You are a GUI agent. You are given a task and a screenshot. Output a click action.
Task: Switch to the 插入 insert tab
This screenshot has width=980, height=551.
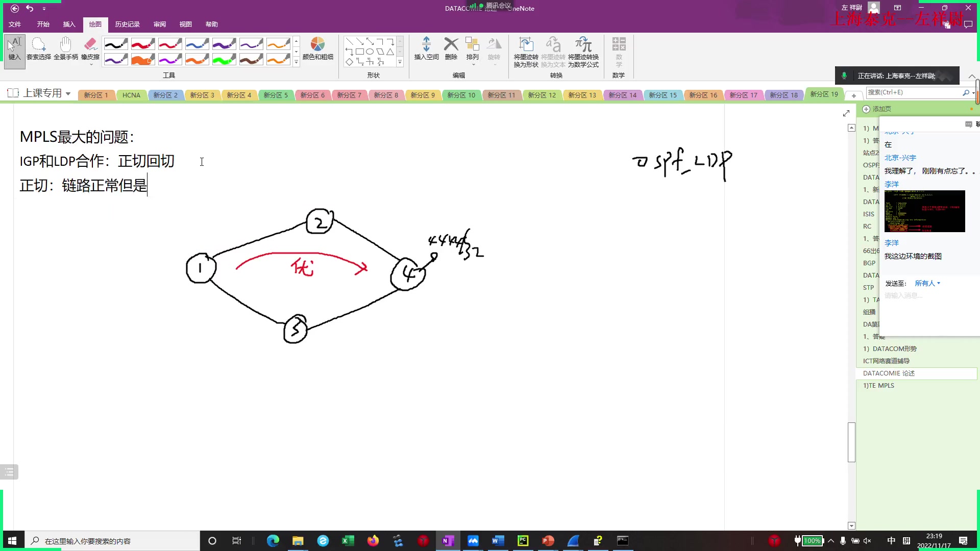click(69, 24)
